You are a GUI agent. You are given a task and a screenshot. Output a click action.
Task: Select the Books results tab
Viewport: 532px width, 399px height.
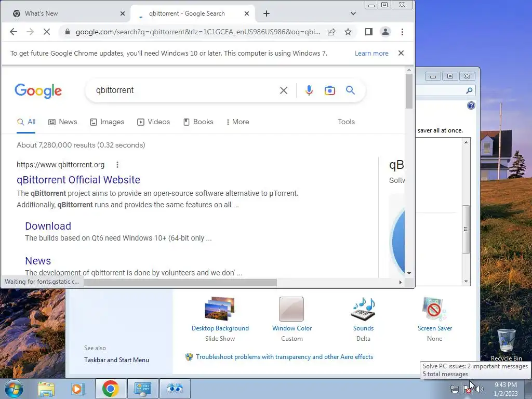[x=198, y=122]
